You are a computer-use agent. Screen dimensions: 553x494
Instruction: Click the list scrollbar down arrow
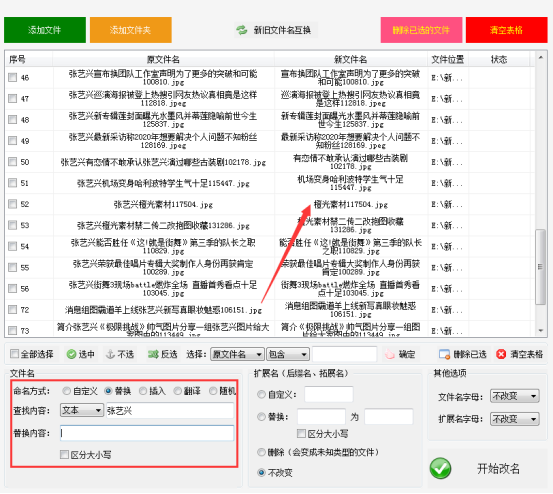[540, 331]
